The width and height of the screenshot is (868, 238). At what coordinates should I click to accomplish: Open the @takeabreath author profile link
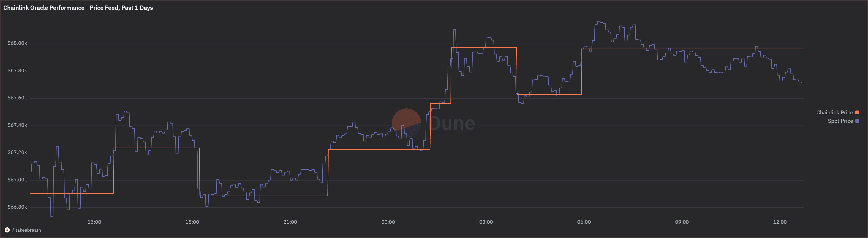tap(26, 230)
